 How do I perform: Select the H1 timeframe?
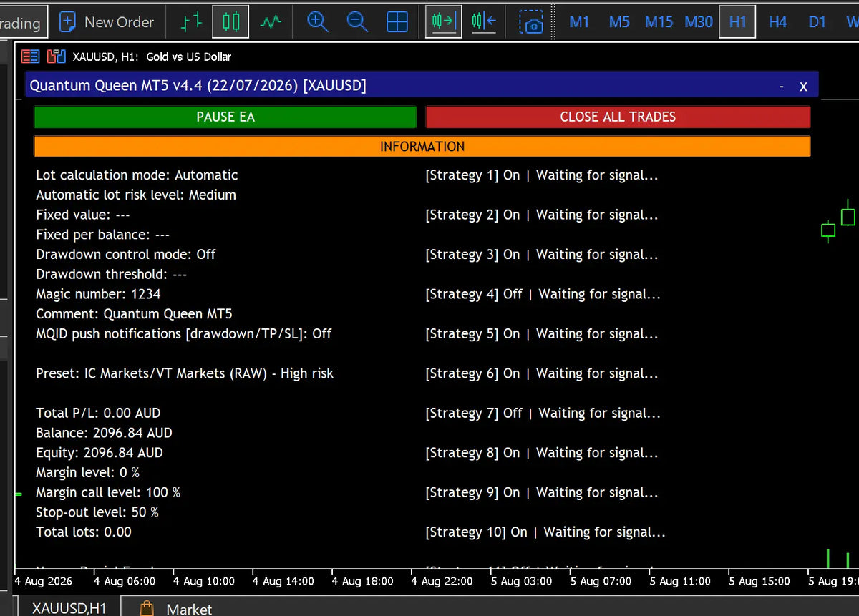point(737,22)
